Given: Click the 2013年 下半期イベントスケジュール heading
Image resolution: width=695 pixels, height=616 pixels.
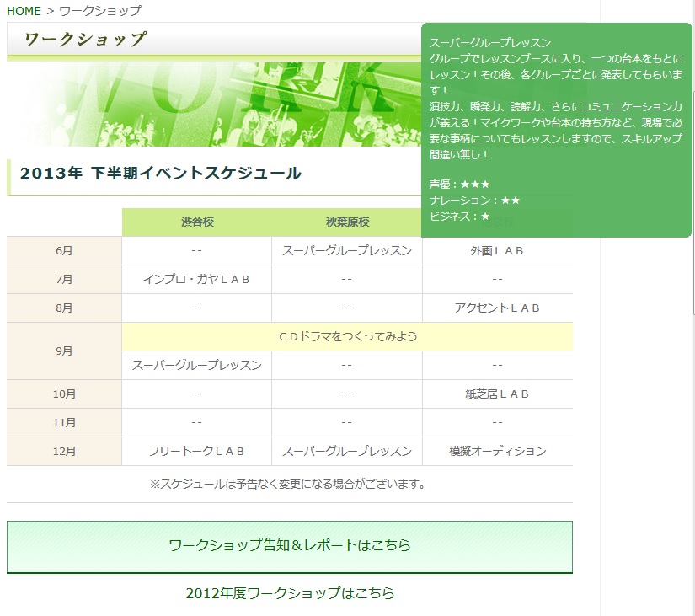Looking at the screenshot, I should 160,174.
